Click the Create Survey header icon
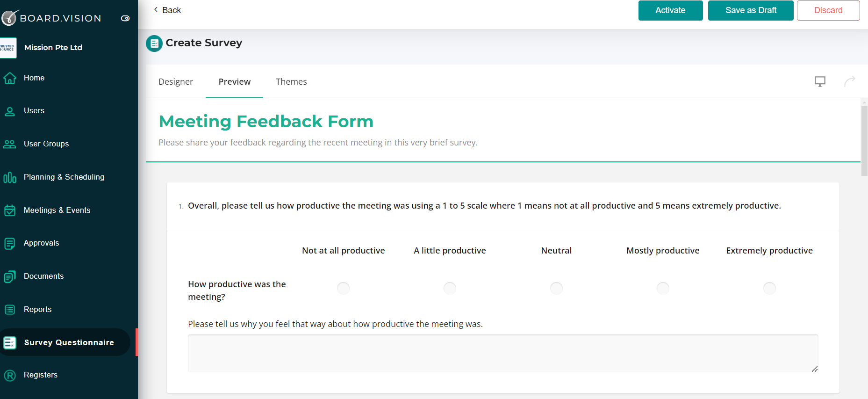Viewport: 868px width, 399px height. point(154,44)
